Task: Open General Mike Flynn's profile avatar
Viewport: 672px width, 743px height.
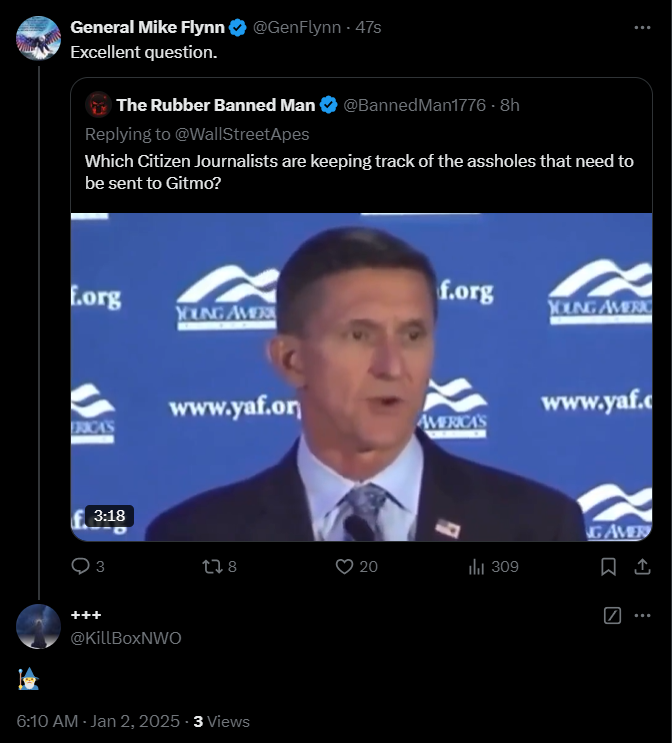Action: [x=39, y=37]
